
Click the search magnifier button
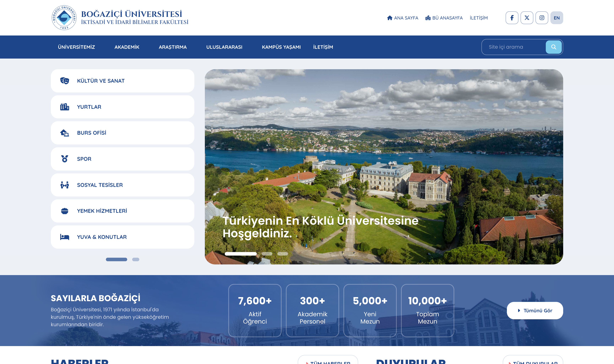click(554, 47)
